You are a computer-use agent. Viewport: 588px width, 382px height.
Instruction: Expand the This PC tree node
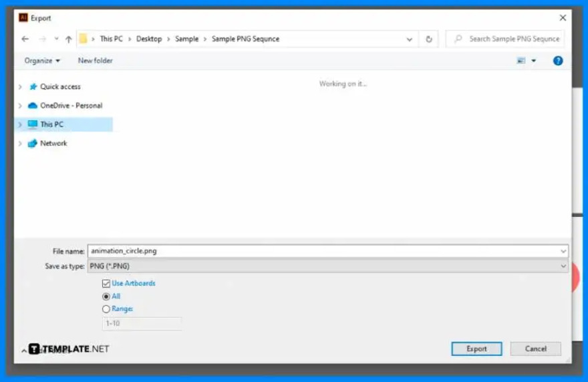(20, 124)
